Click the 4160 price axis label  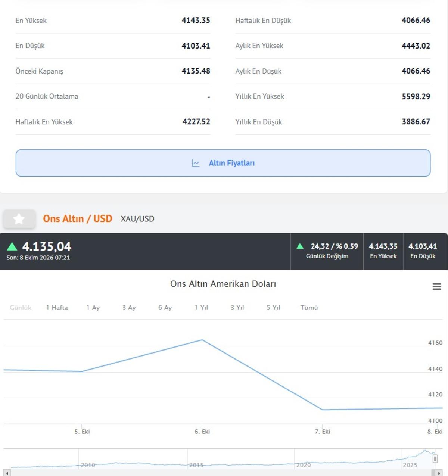tap(435, 343)
